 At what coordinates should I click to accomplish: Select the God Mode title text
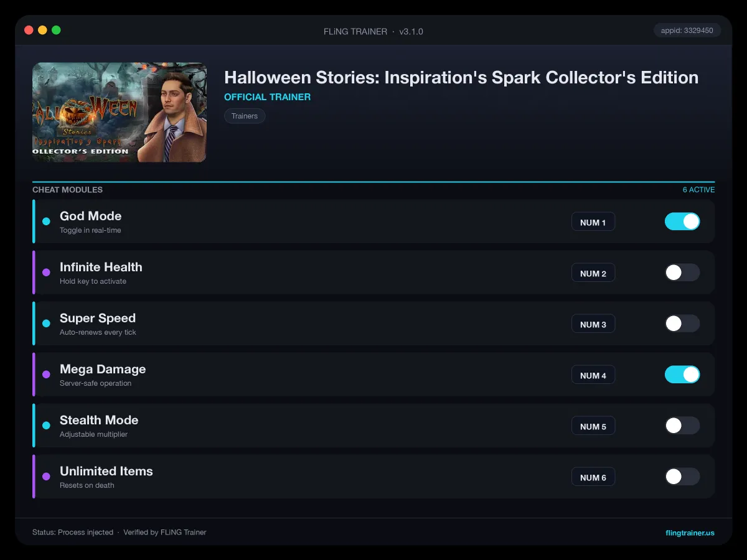coord(90,216)
